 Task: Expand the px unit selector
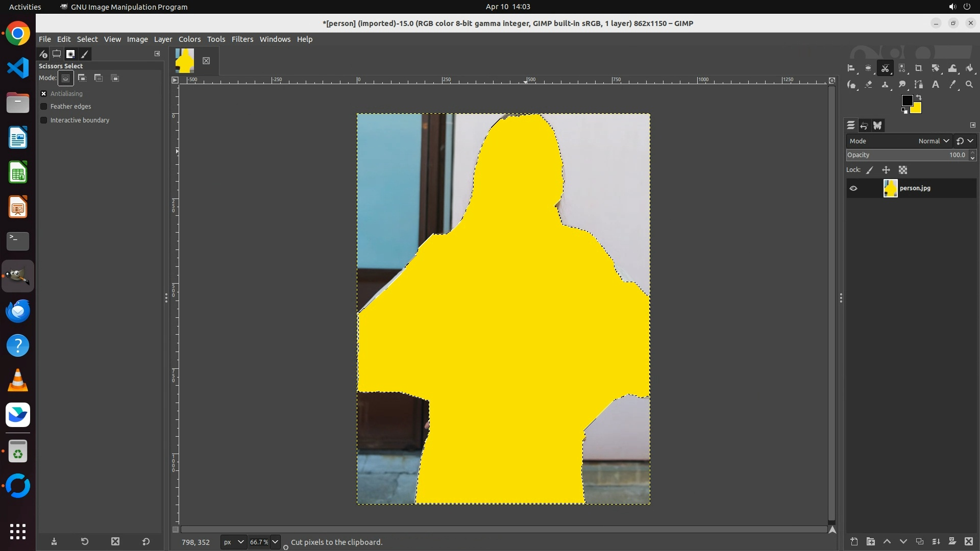(240, 542)
